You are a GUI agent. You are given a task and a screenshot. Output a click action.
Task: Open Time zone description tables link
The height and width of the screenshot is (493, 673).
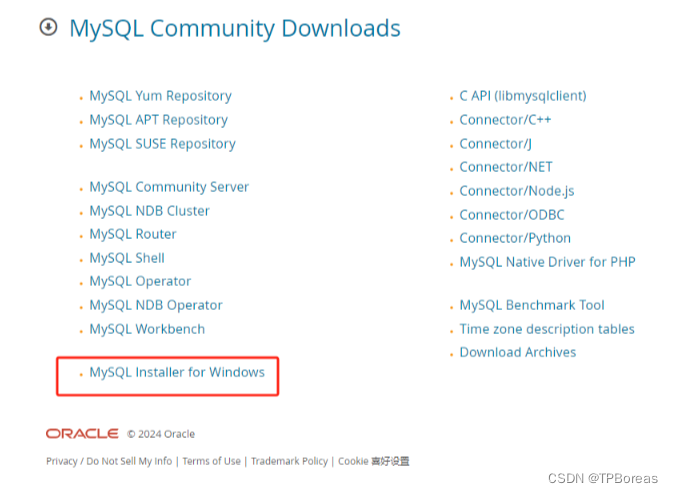[547, 329]
